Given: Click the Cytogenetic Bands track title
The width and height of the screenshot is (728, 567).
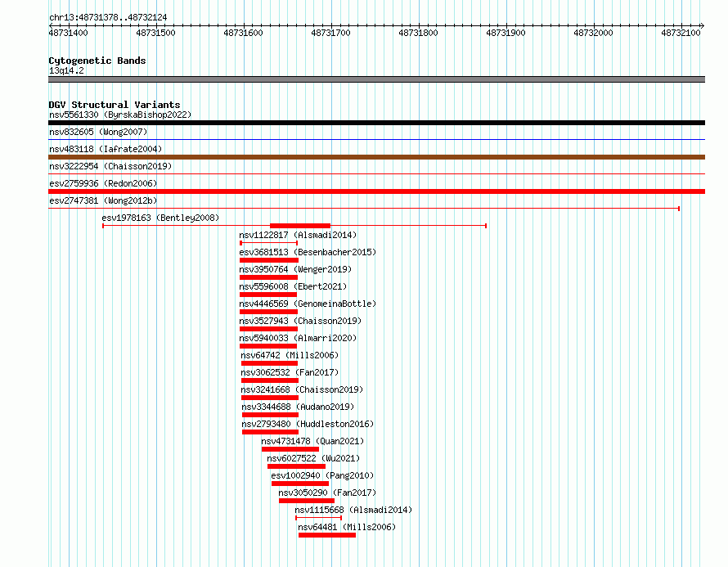Looking at the screenshot, I should [x=97, y=61].
